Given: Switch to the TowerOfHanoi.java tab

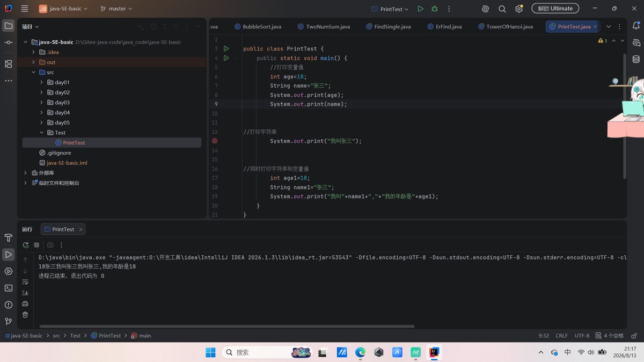Looking at the screenshot, I should click(506, 26).
